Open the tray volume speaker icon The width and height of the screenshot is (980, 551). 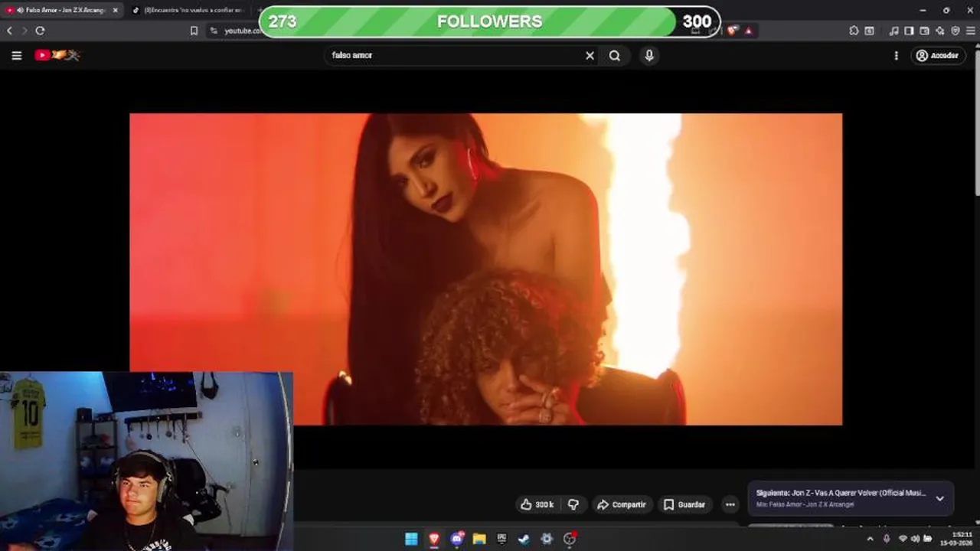(915, 539)
